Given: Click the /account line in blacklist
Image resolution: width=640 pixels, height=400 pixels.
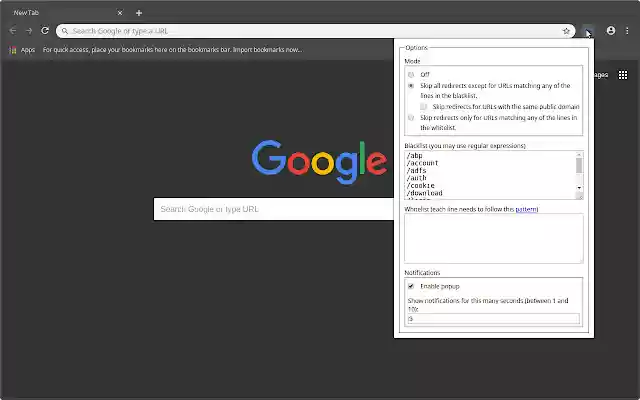Looking at the screenshot, I should click(x=422, y=163).
